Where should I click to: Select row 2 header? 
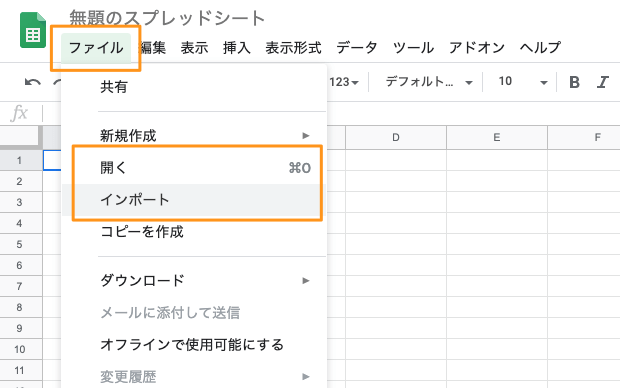pyautogui.click(x=21, y=181)
